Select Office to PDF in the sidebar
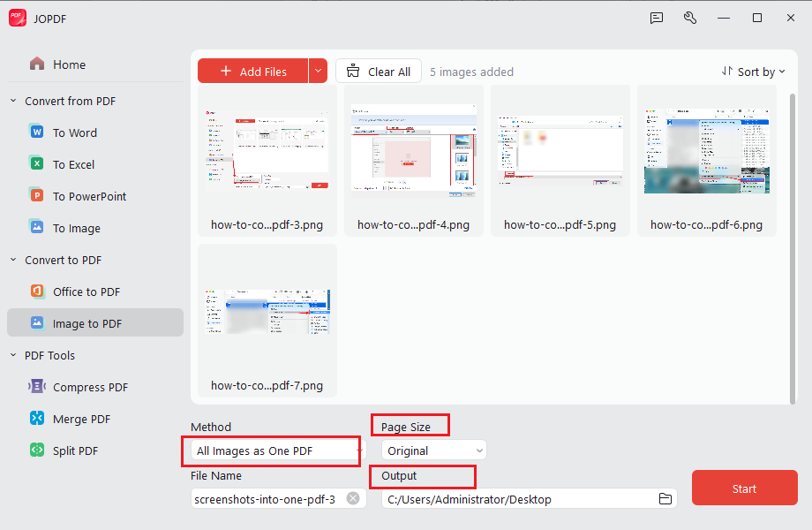This screenshot has height=530, width=812. (95, 291)
